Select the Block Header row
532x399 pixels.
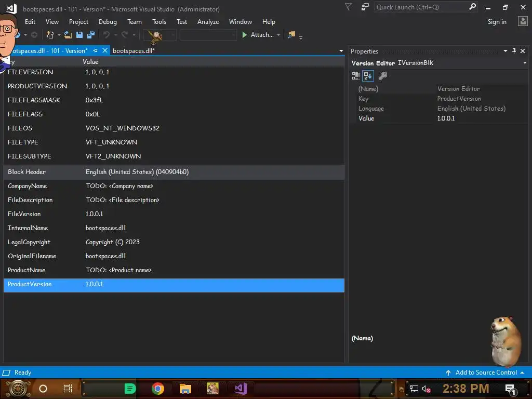(174, 172)
